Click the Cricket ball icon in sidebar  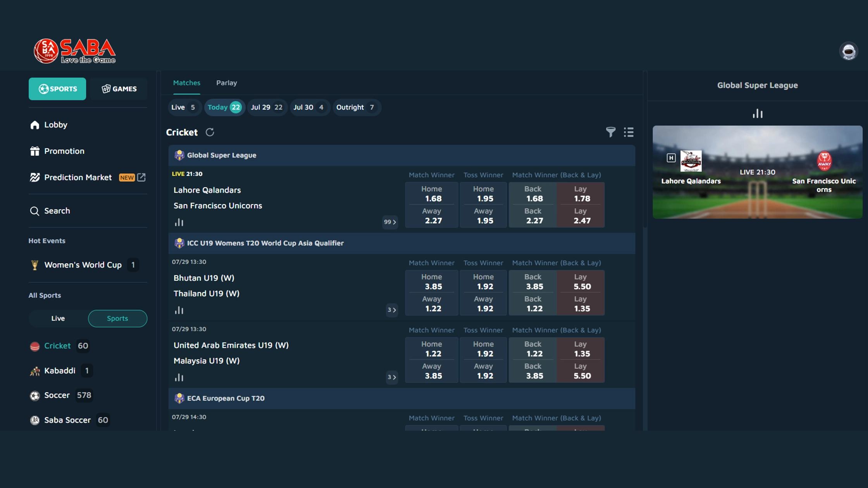click(x=35, y=346)
